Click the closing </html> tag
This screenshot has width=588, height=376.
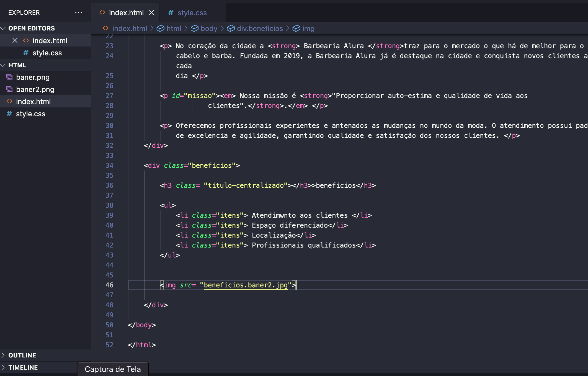(x=142, y=345)
